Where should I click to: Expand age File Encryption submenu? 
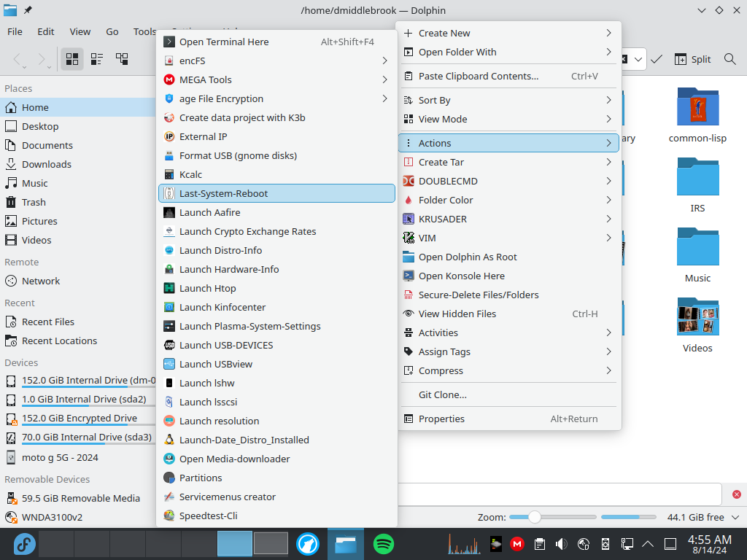276,98
